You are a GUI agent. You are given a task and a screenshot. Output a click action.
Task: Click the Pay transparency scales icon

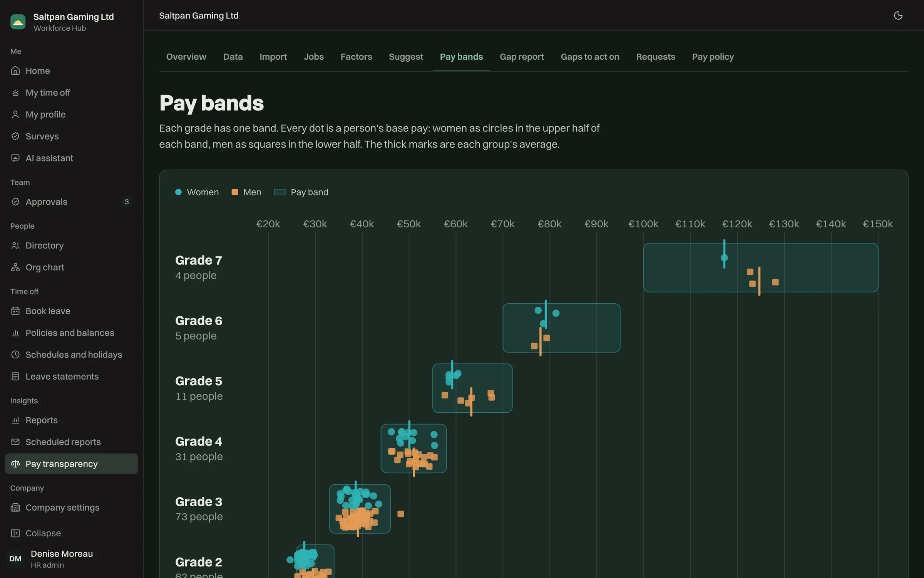(x=15, y=464)
